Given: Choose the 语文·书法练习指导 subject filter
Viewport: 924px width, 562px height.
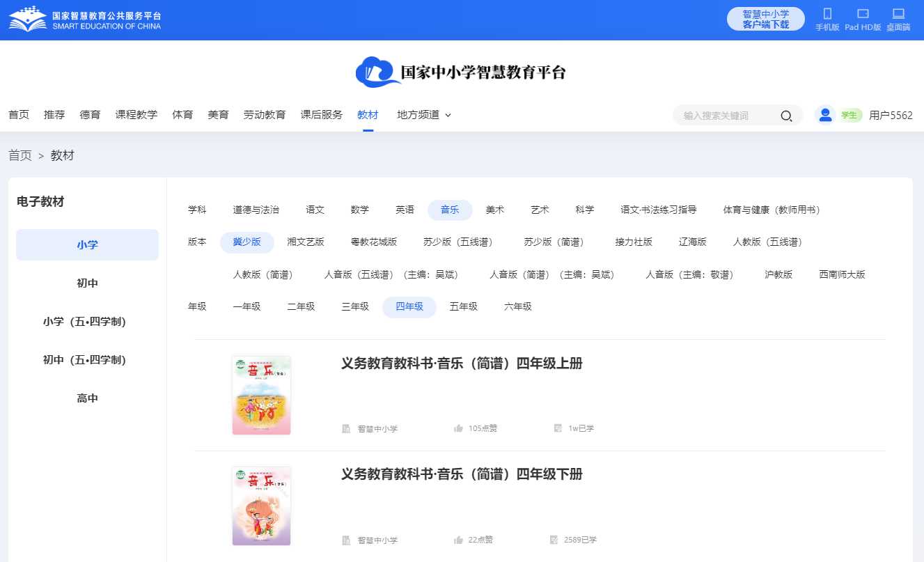Looking at the screenshot, I should click(x=659, y=210).
